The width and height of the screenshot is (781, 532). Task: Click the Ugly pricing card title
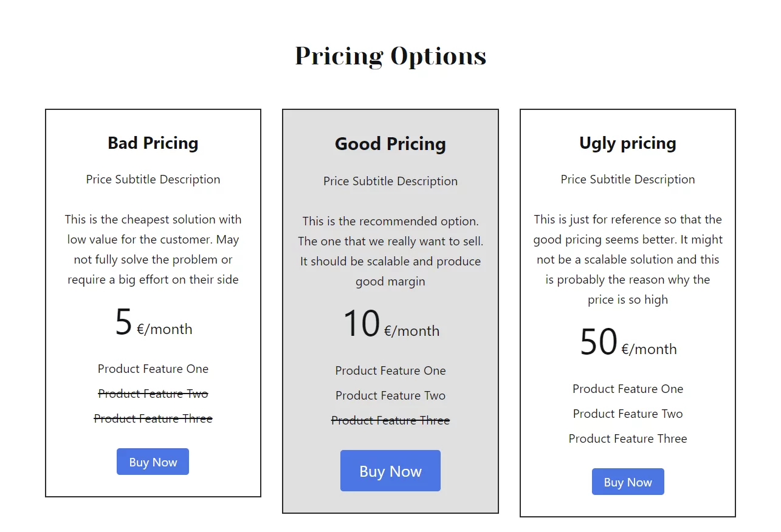coord(627,143)
